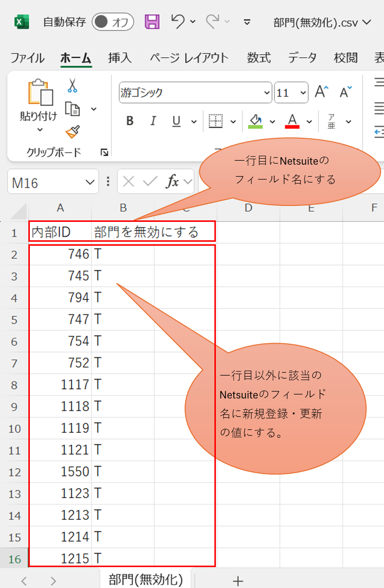Screen dimensions: 384x588
Task: Open the 游ゴシック font name combo box
Action: click(195, 92)
